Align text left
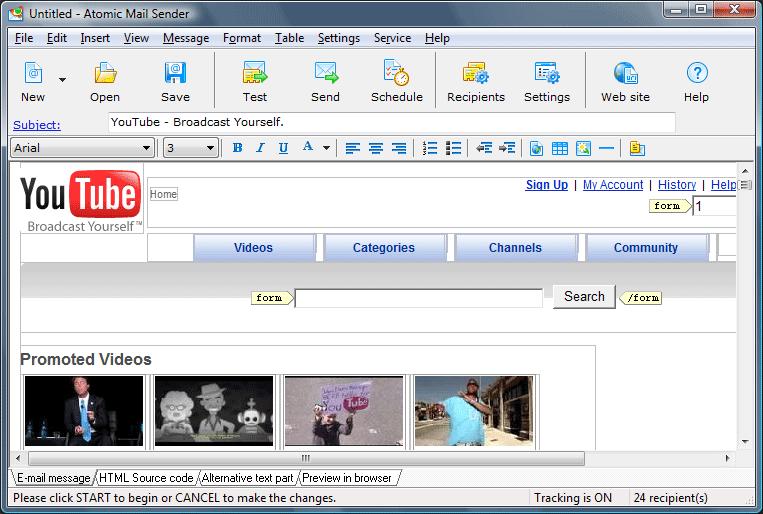Viewport: 763px width, 514px height. coord(352,148)
